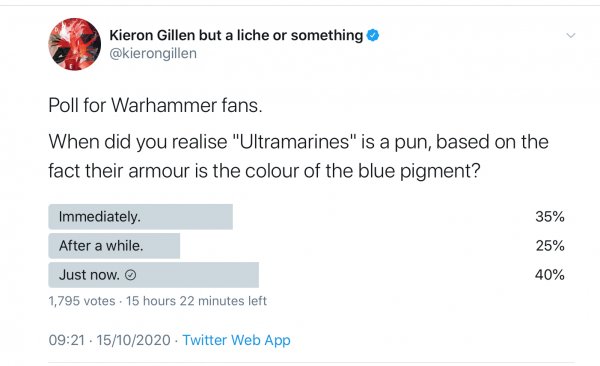Click the 25% result percentage
Viewport: 600px width, 366px height.
(x=550, y=246)
